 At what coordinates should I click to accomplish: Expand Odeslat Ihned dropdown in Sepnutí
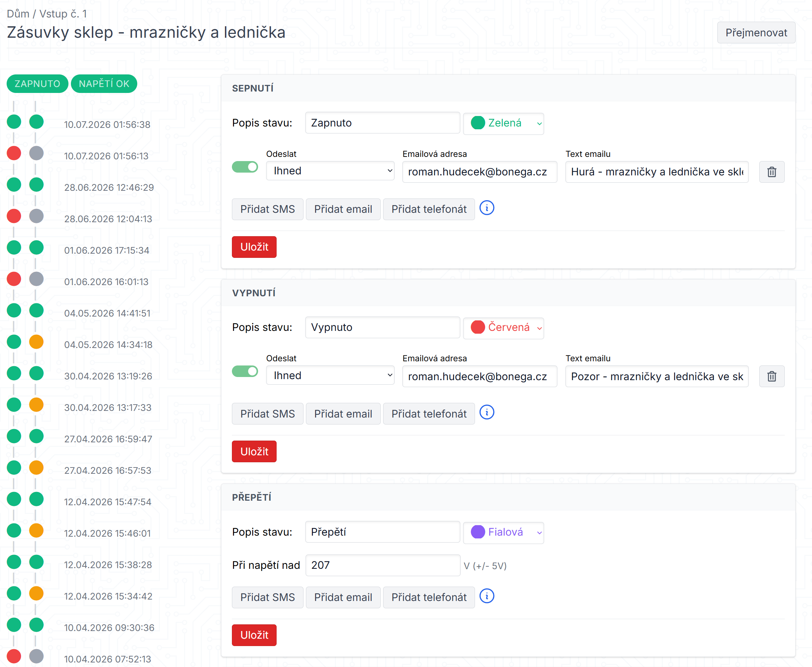tap(330, 171)
